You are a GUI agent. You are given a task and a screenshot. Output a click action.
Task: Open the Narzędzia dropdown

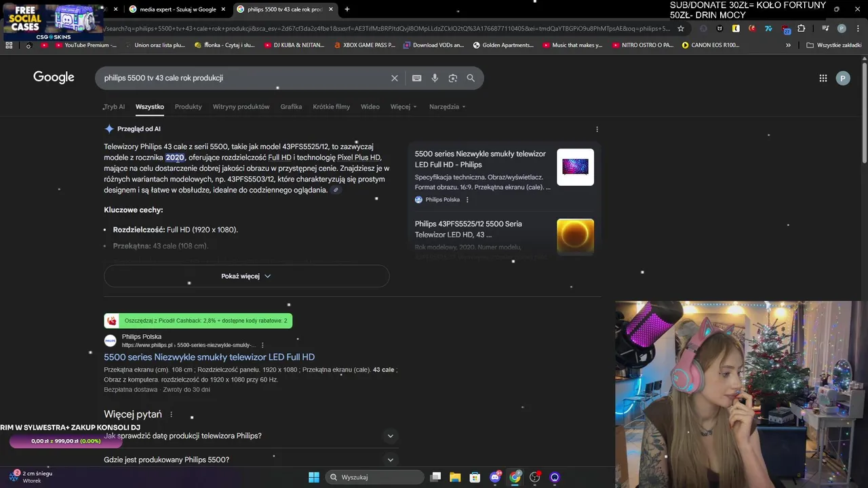point(447,106)
